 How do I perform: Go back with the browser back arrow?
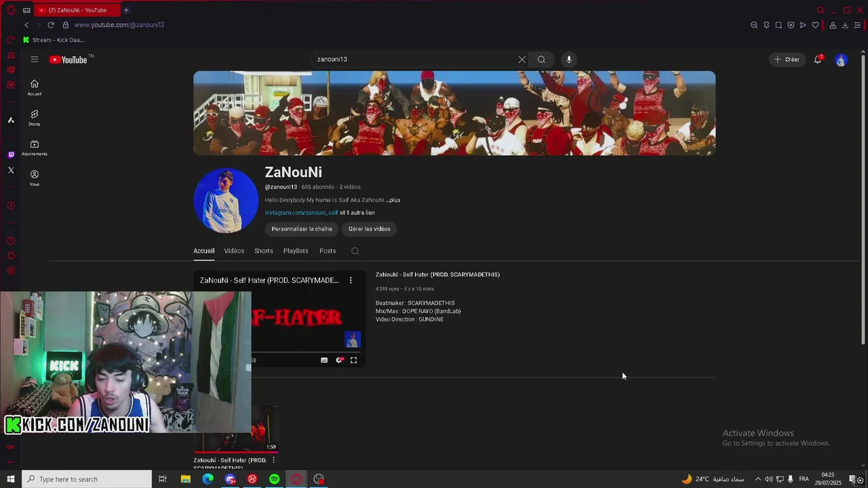coord(26,25)
